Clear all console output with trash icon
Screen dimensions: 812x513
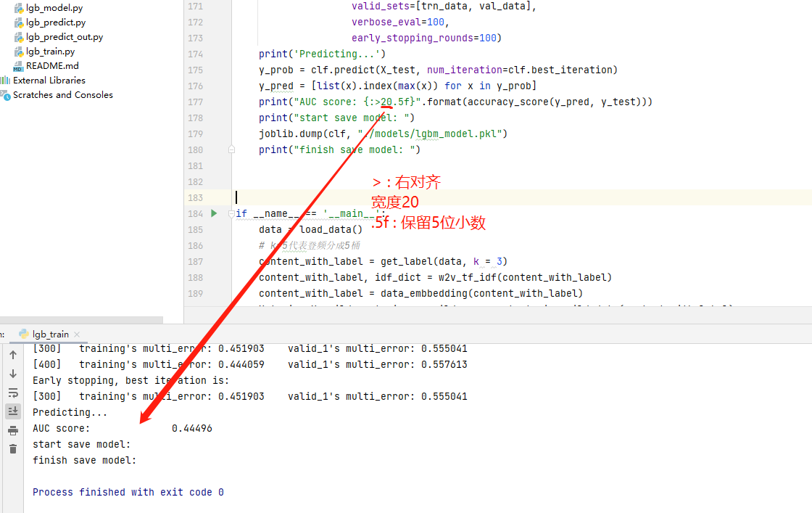point(13,448)
